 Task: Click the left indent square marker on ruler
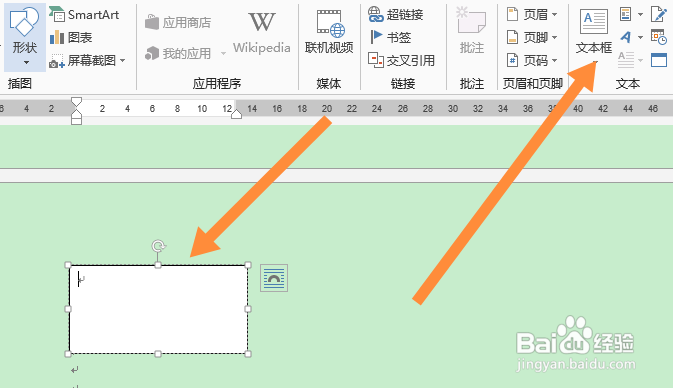click(x=76, y=121)
